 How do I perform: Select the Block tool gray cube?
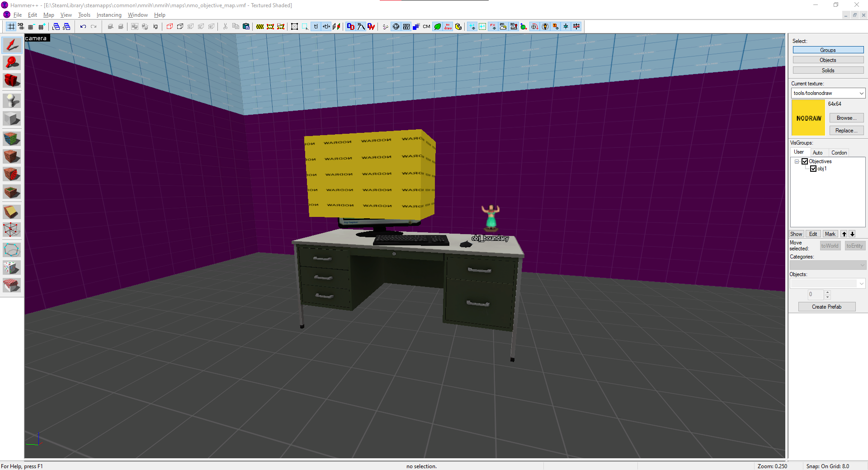tap(12, 118)
